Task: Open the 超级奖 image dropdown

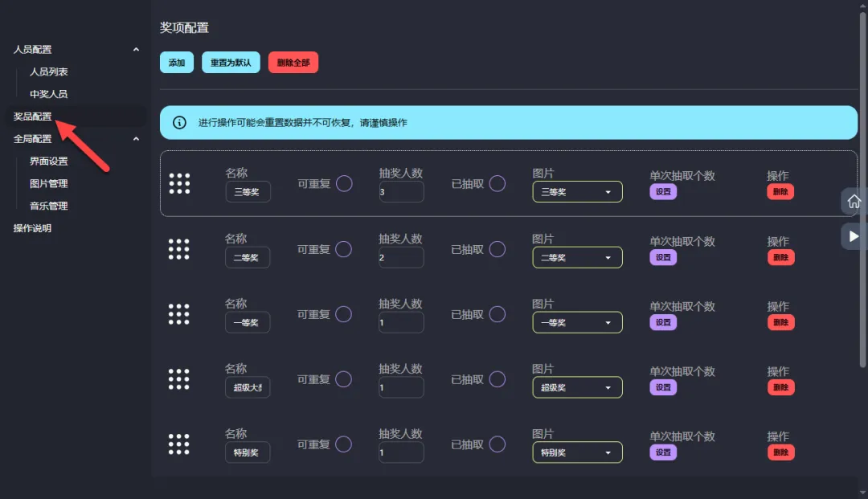Action: [x=577, y=387]
